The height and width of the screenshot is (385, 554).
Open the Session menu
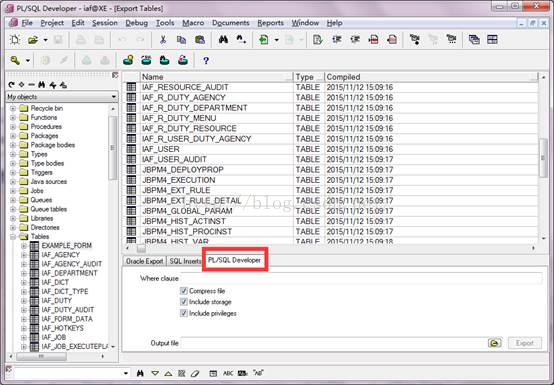(x=105, y=23)
